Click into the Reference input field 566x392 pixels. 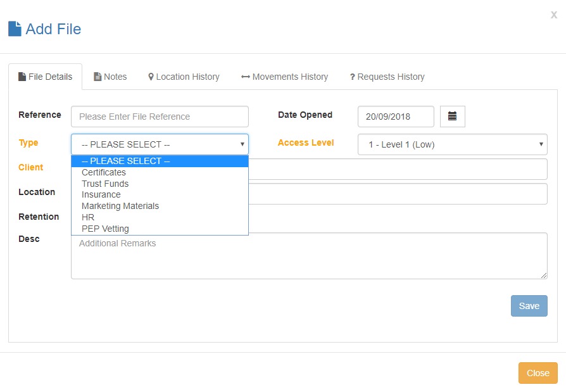(x=160, y=117)
